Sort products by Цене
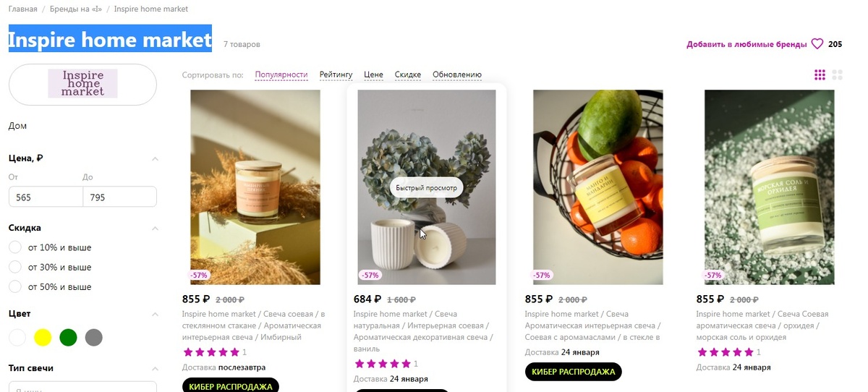 click(x=373, y=74)
